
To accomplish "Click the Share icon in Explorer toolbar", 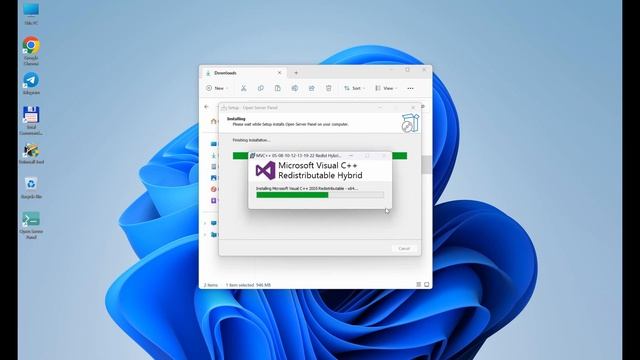I will [x=311, y=88].
